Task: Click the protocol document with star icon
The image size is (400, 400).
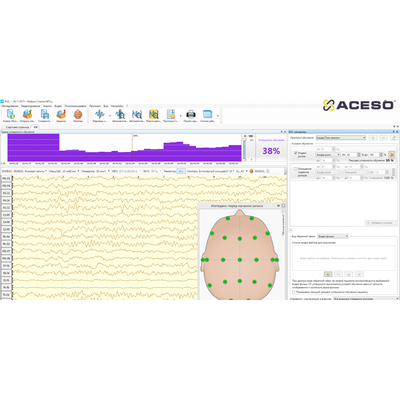Action: (x=171, y=114)
